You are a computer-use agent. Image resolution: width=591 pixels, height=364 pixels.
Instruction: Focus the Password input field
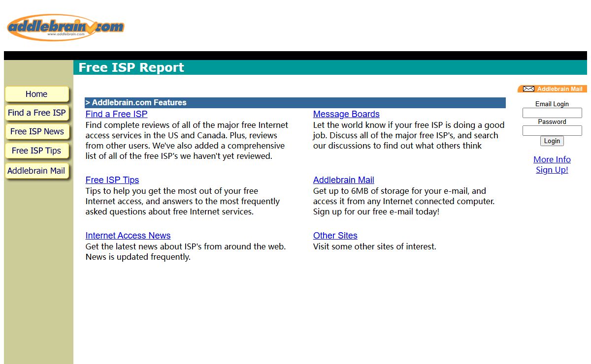tap(552, 131)
